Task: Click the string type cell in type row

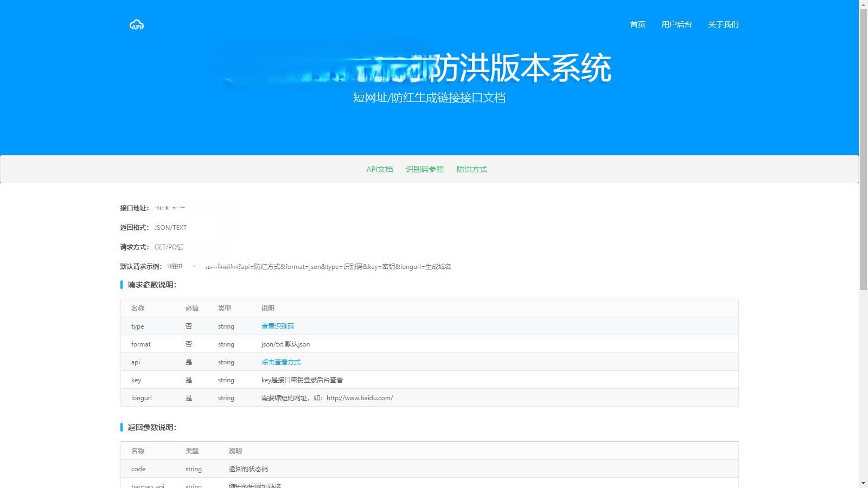Action: click(x=226, y=326)
